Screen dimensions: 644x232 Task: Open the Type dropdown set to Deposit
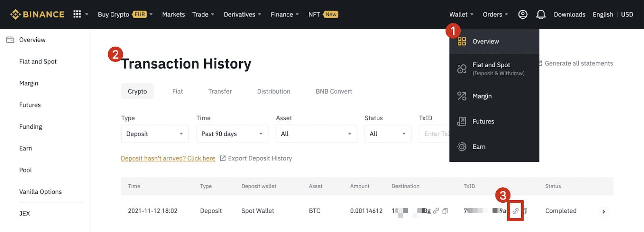tap(155, 134)
